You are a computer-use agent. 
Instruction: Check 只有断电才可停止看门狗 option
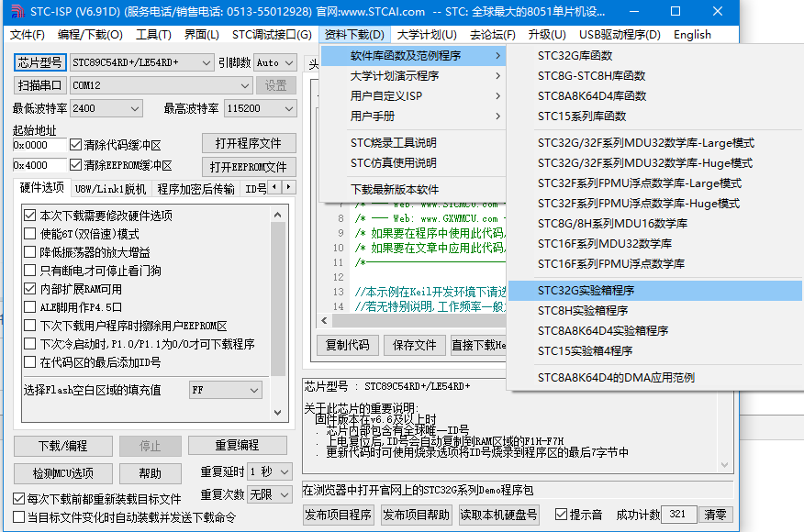(x=29, y=270)
